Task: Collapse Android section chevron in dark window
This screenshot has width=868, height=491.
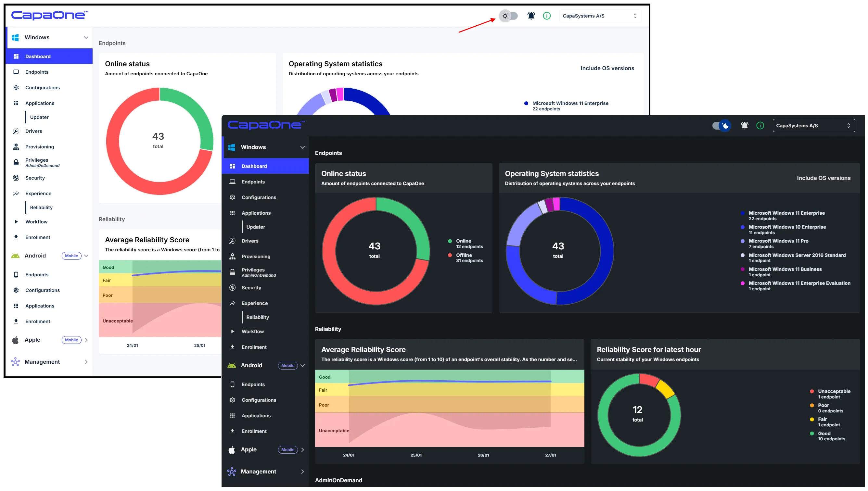Action: coord(302,366)
